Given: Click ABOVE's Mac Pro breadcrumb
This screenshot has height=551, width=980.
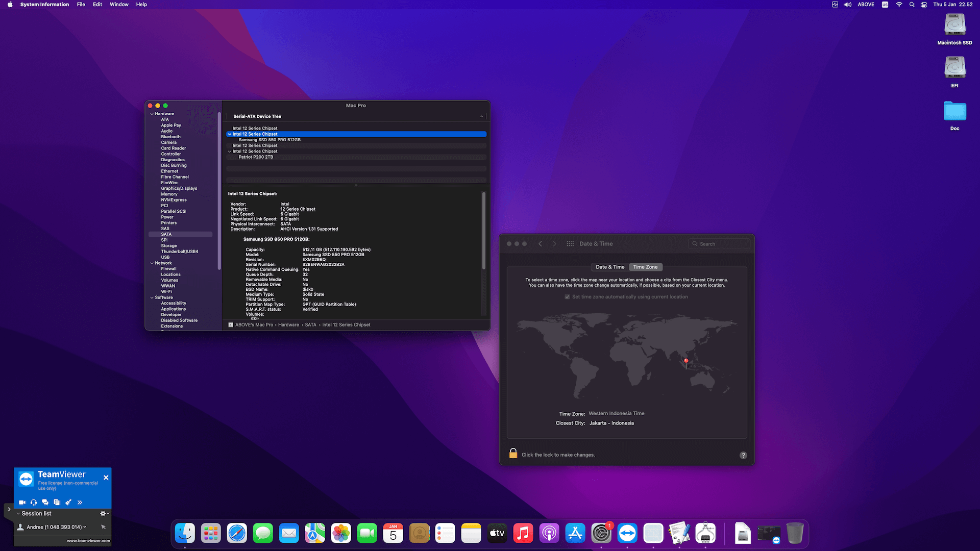Looking at the screenshot, I should [254, 325].
